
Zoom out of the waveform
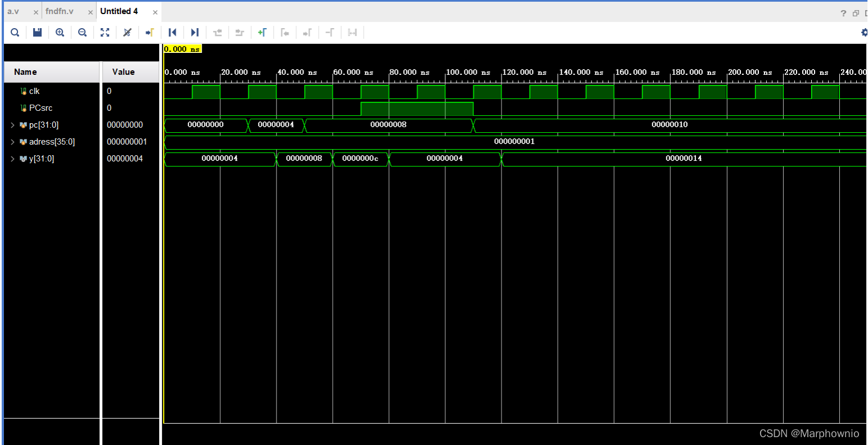[x=83, y=33]
